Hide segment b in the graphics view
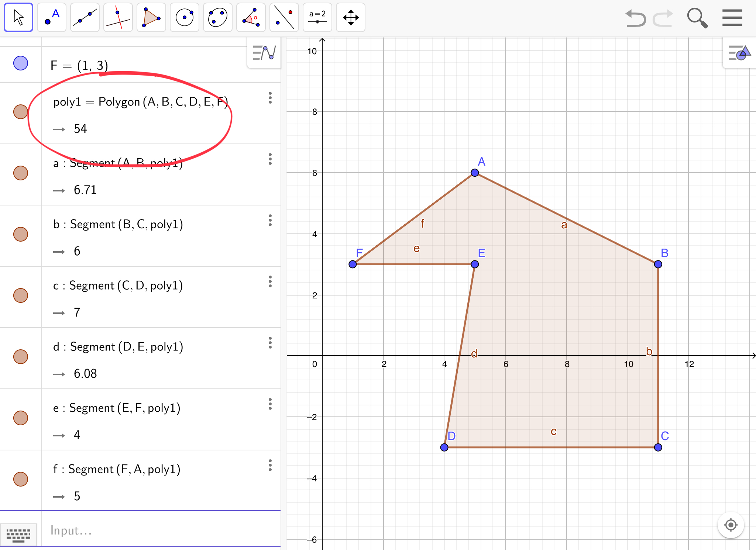Viewport: 756px width, 550px height. [x=21, y=234]
